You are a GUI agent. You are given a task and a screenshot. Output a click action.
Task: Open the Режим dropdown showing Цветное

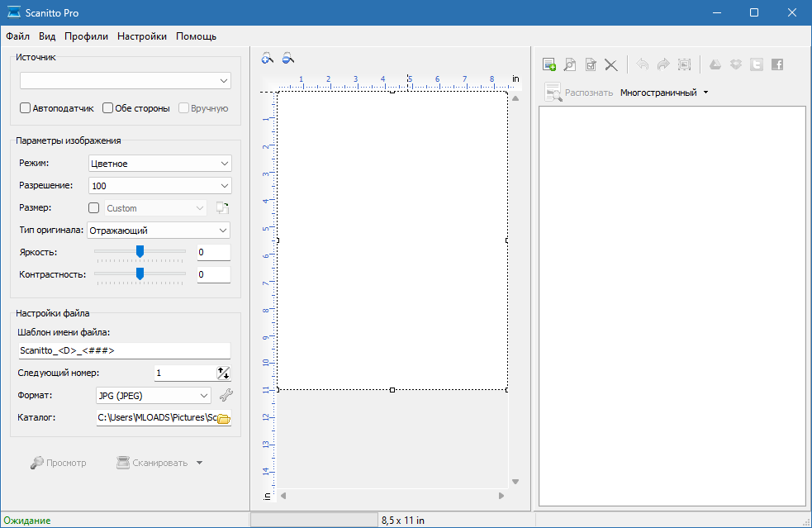160,164
